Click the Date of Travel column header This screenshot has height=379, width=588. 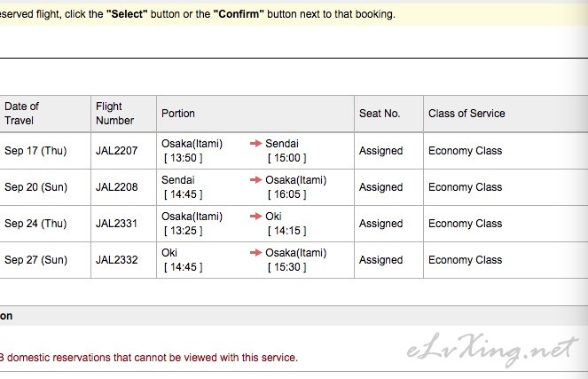click(22, 113)
